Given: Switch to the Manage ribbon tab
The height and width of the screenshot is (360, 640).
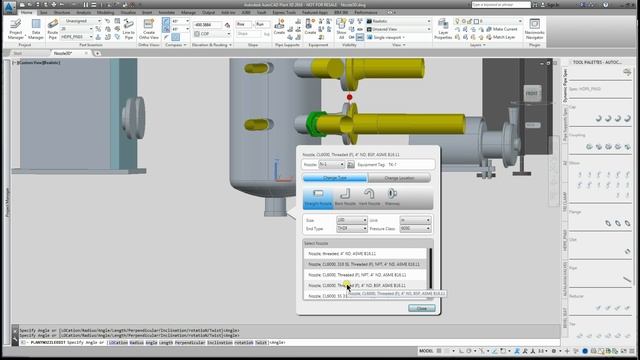Looking at the screenshot, I should 188,13.
